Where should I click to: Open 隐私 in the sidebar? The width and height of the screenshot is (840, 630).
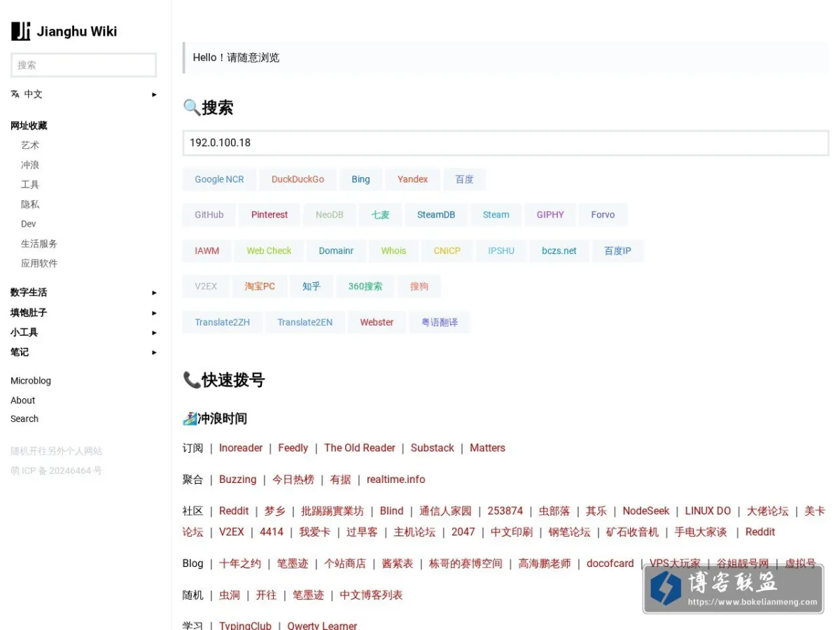pos(30,204)
